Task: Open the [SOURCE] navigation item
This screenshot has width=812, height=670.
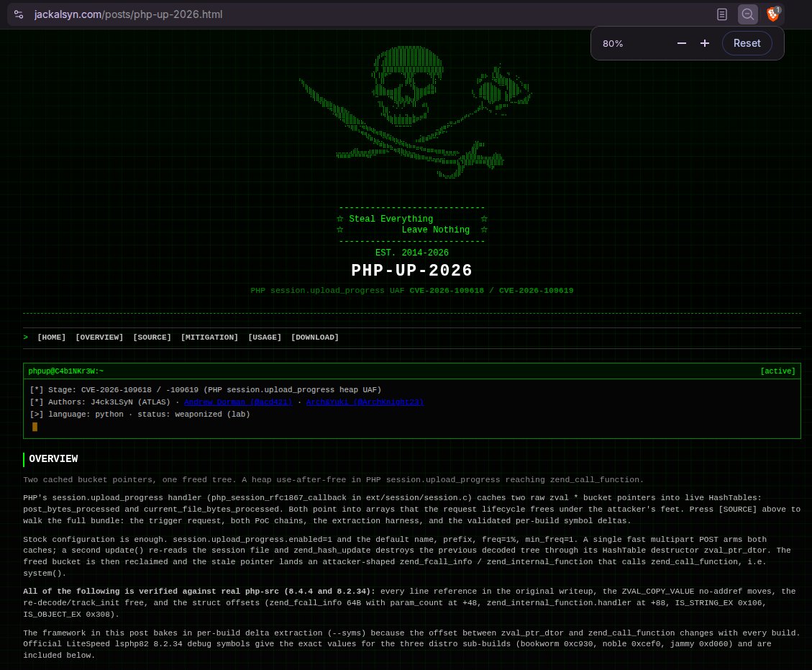Action: (152, 338)
